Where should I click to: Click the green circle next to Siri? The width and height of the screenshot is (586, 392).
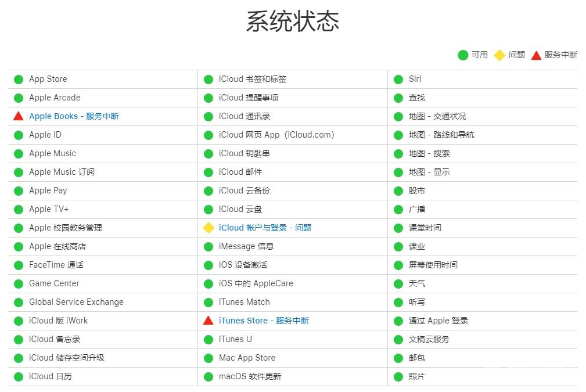click(398, 79)
